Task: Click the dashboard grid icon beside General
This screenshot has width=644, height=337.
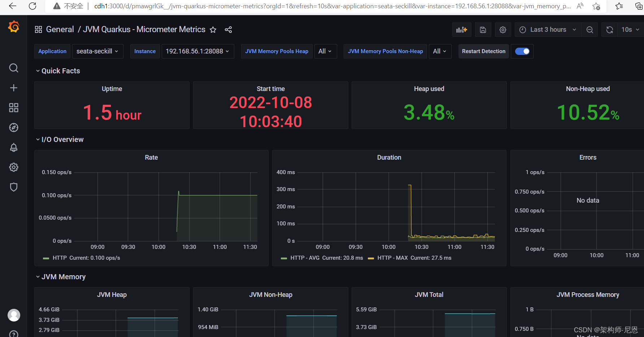Action: pyautogui.click(x=38, y=30)
